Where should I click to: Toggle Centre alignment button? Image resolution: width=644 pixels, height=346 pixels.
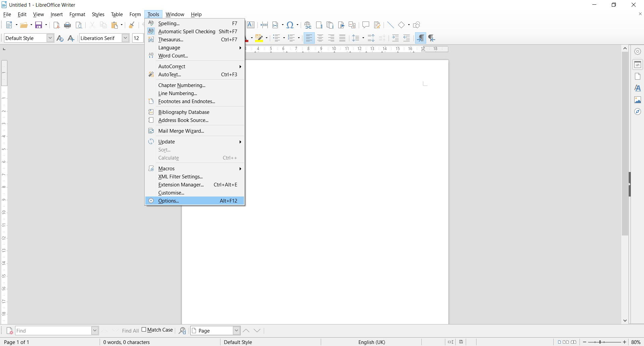pyautogui.click(x=320, y=38)
